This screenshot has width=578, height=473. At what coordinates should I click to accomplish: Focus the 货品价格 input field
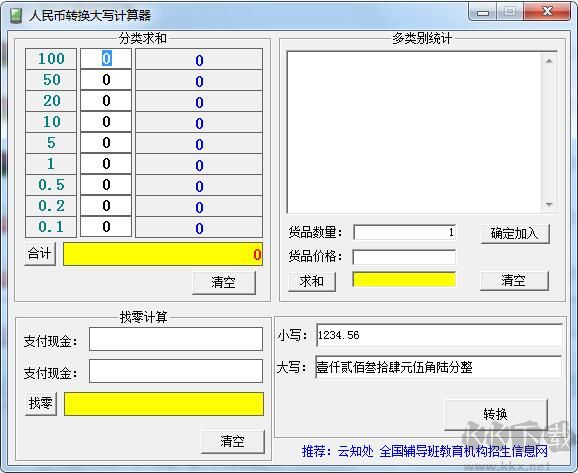(404, 257)
